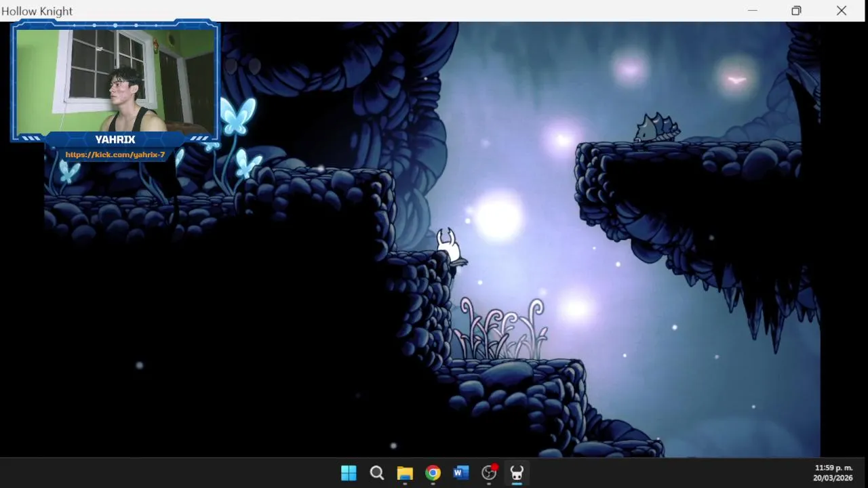This screenshot has height=488, width=868.
Task: Click the spiky crawling enemy on ledge
Action: 657,128
